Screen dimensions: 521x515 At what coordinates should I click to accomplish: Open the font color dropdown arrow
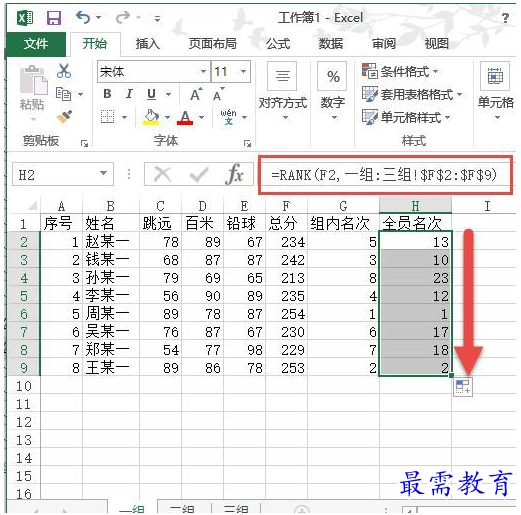coord(201,117)
